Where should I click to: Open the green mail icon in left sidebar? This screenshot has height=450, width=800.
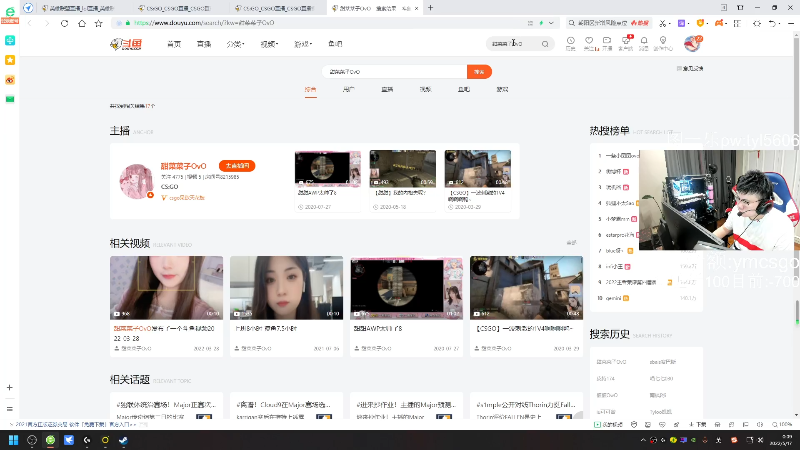10,99
